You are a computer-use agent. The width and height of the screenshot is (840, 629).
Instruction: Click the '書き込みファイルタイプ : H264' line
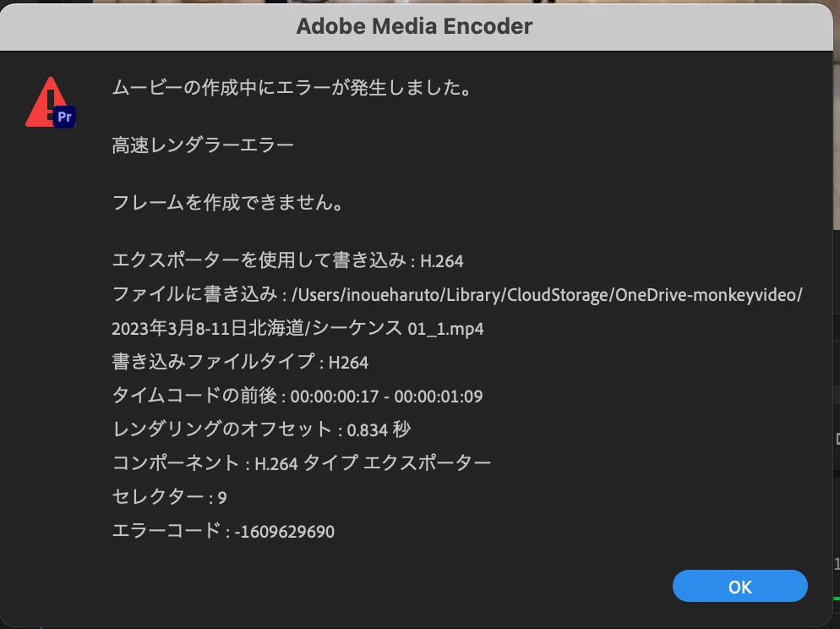point(240,362)
